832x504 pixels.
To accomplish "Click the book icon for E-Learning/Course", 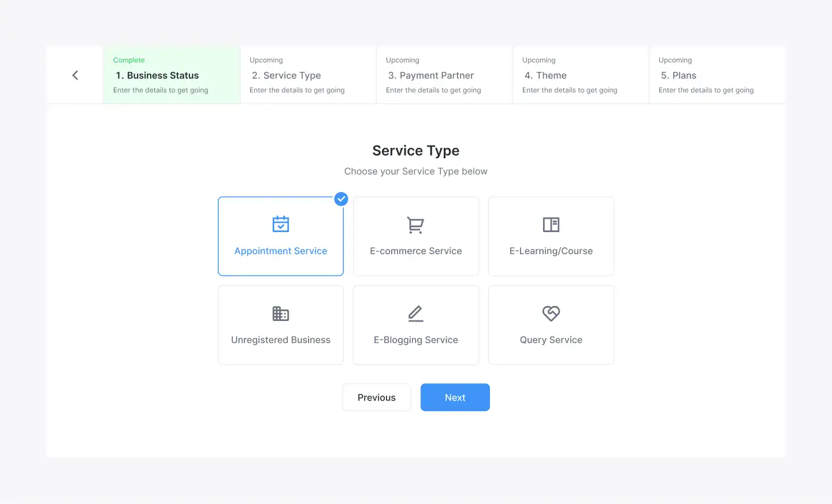I will pos(551,225).
